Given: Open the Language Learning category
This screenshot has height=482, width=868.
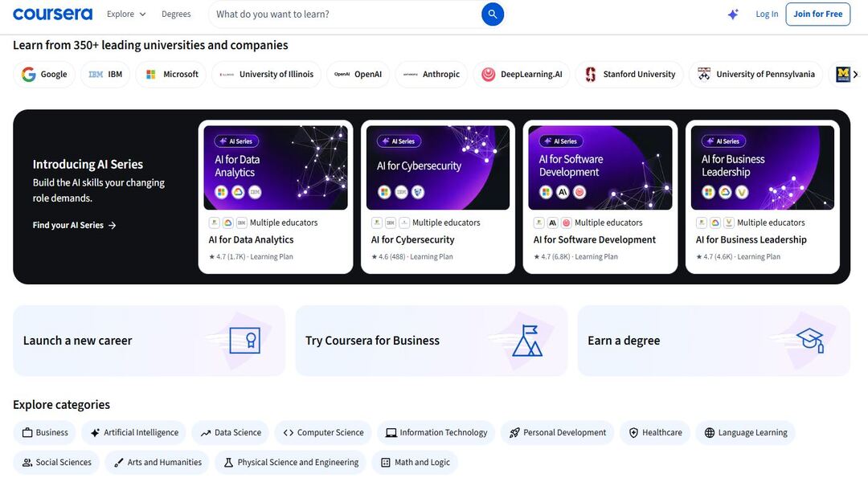Looking at the screenshot, I should (746, 433).
